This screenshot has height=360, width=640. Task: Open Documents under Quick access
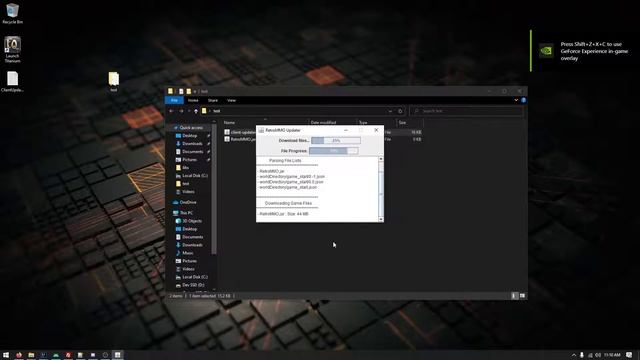193,151
